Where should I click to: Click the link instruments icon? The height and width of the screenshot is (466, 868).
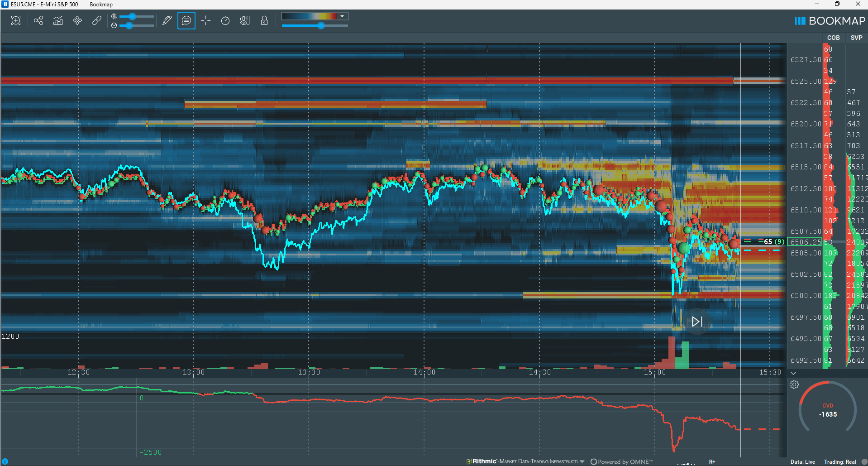pos(96,20)
